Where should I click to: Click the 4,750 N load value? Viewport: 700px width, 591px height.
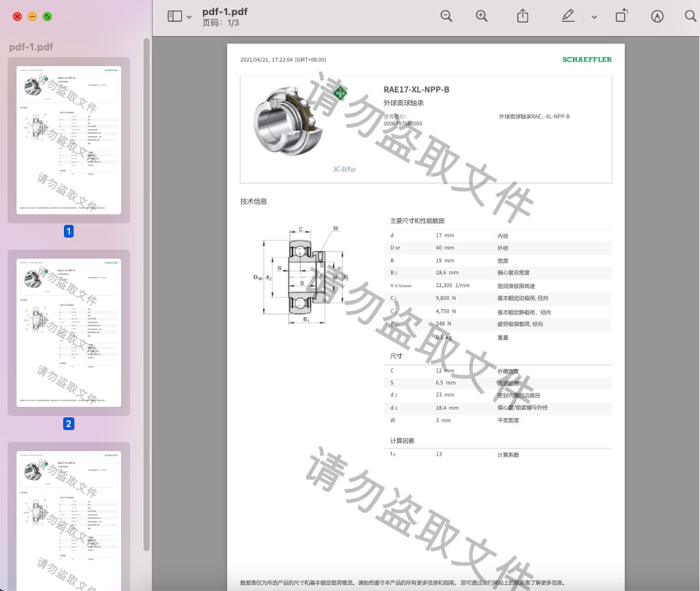pos(446,311)
